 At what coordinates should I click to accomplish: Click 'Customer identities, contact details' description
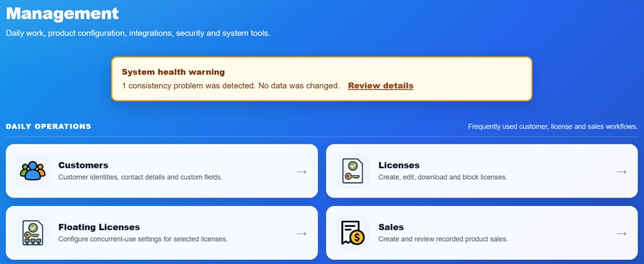[x=140, y=177]
